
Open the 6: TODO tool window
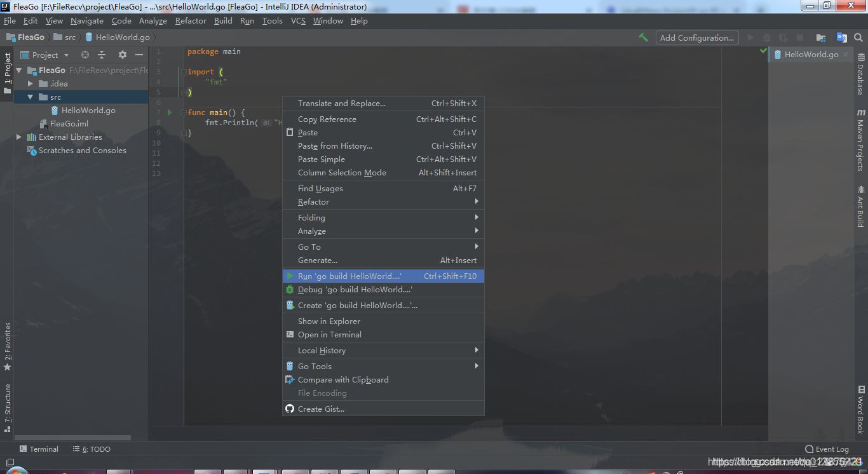[92, 449]
